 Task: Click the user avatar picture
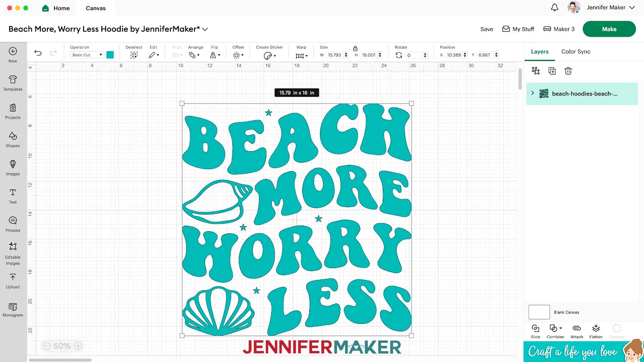coord(574,7)
